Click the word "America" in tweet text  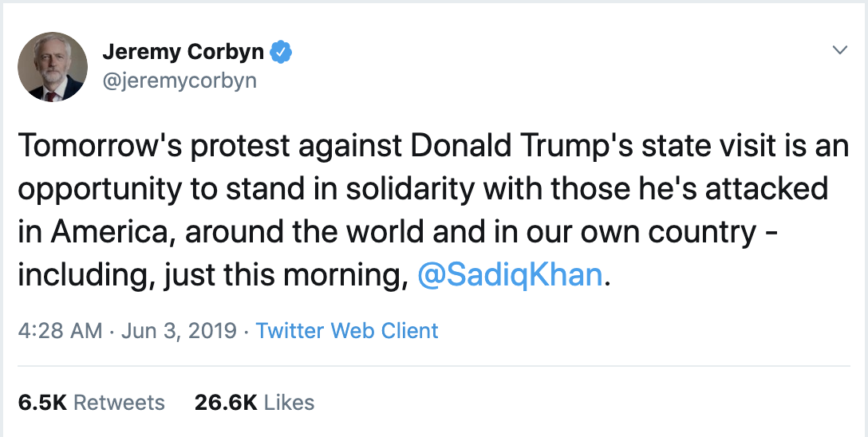tap(108, 232)
